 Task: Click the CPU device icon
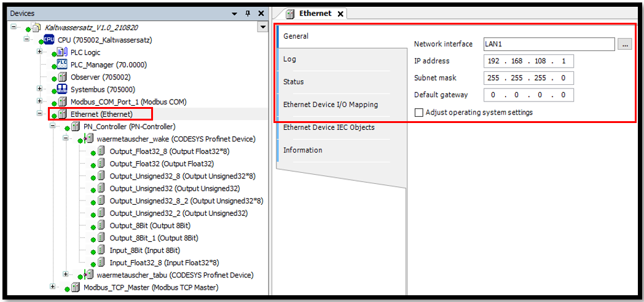[x=49, y=40]
